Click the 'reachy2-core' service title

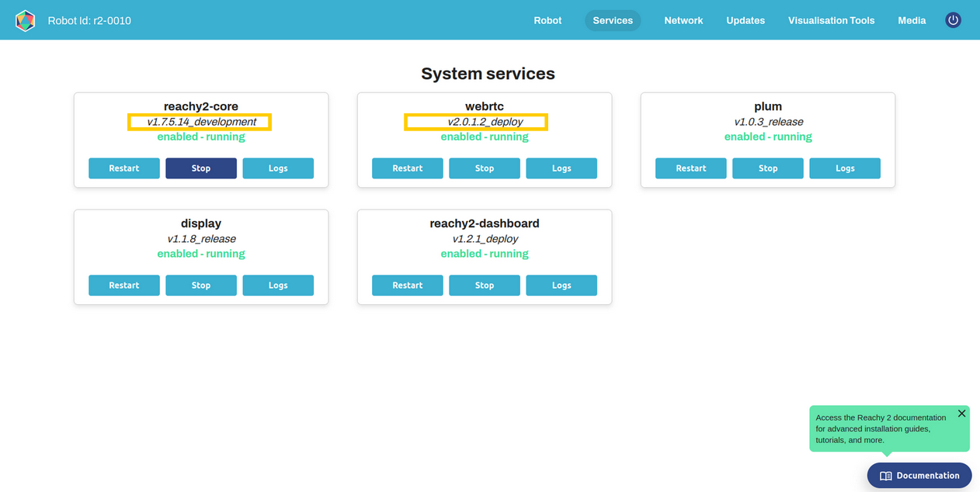click(x=201, y=106)
